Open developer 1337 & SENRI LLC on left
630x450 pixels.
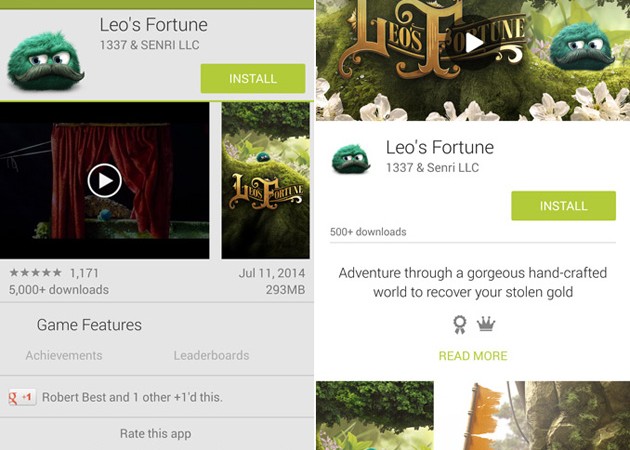(149, 45)
